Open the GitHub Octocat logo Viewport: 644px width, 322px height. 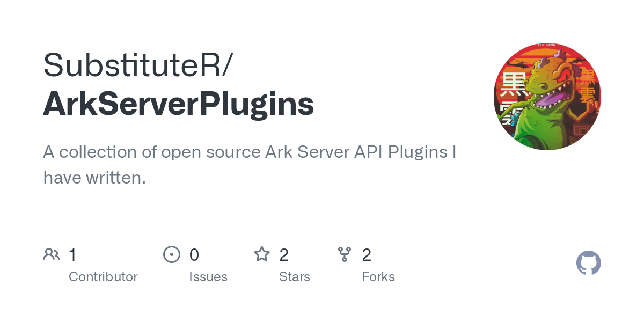pyautogui.click(x=589, y=263)
